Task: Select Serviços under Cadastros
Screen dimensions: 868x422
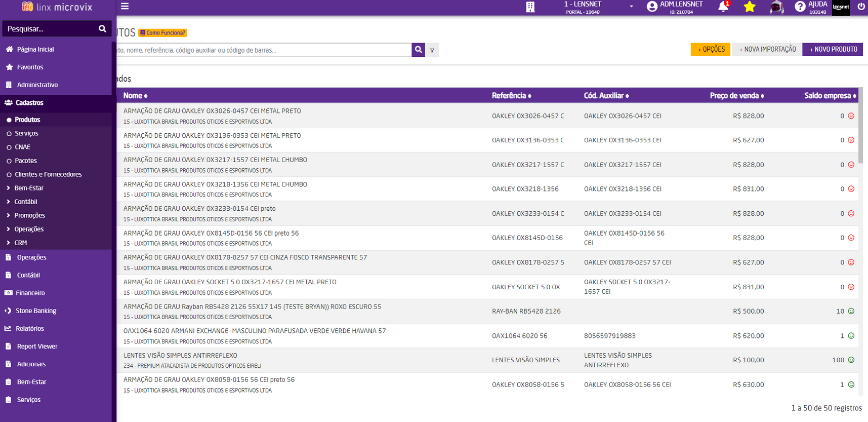Action: click(x=26, y=133)
